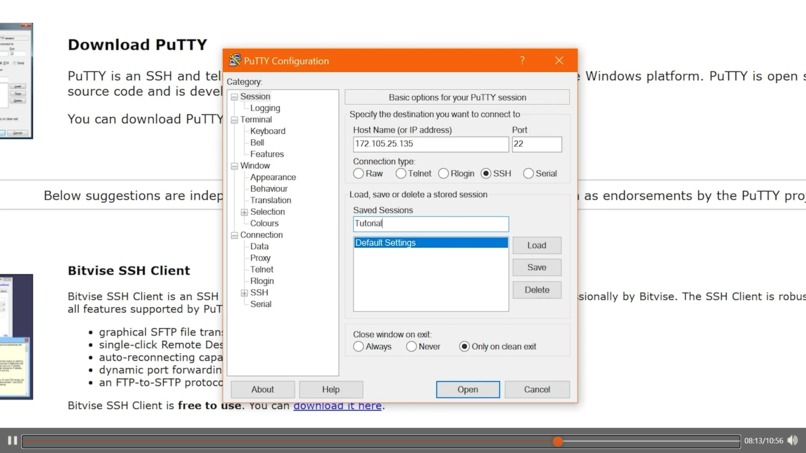Mute the video volume speaker icon
This screenshot has width=806, height=453.
click(793, 440)
